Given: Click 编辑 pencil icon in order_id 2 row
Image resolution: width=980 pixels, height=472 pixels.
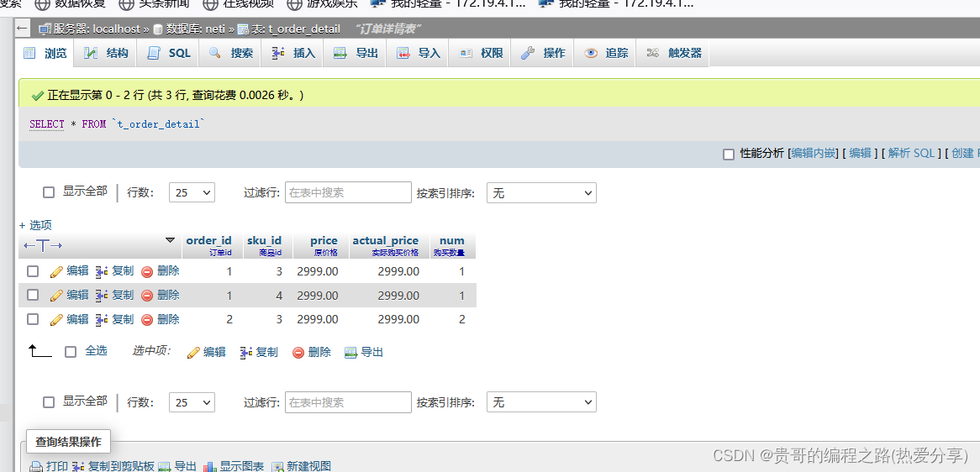Looking at the screenshot, I should click(56, 320).
